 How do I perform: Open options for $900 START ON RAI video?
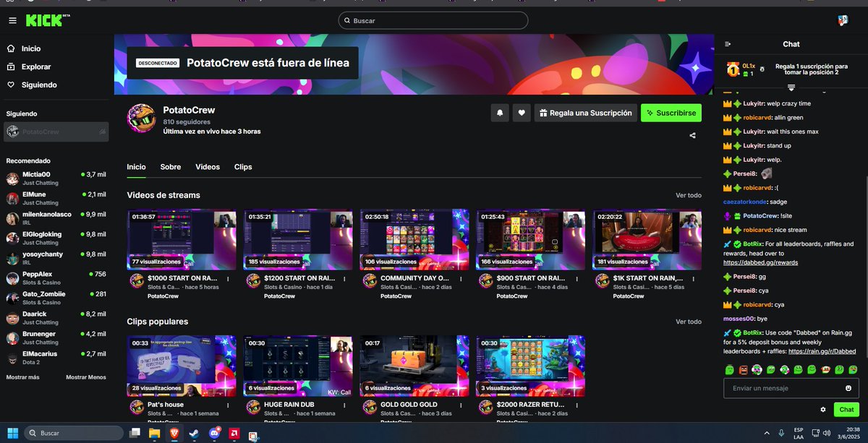click(x=578, y=278)
